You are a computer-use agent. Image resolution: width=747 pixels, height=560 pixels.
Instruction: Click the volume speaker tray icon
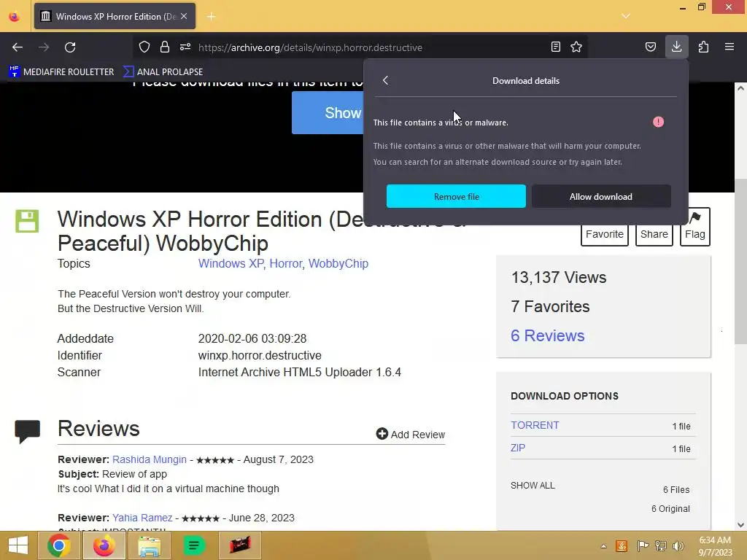tap(678, 545)
